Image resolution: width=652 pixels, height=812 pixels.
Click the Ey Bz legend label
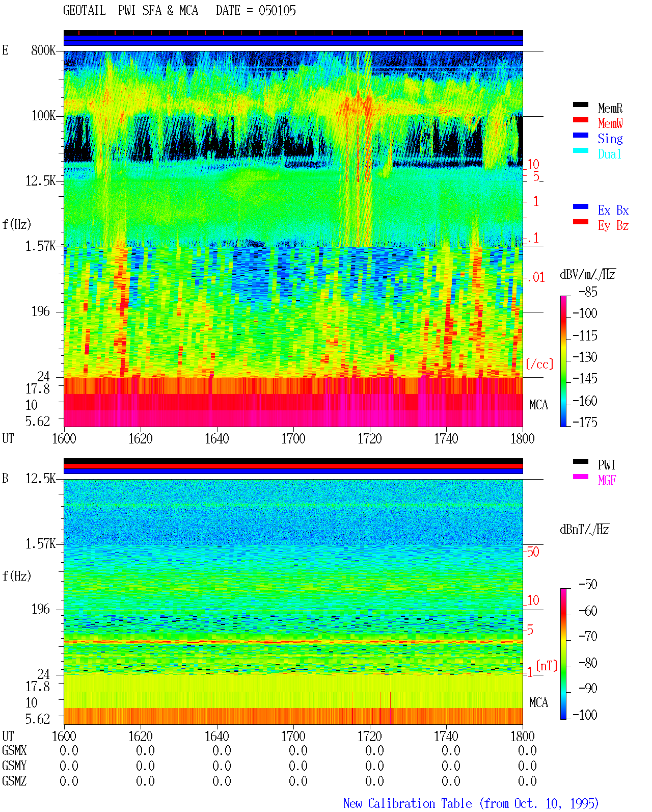[x=613, y=225]
